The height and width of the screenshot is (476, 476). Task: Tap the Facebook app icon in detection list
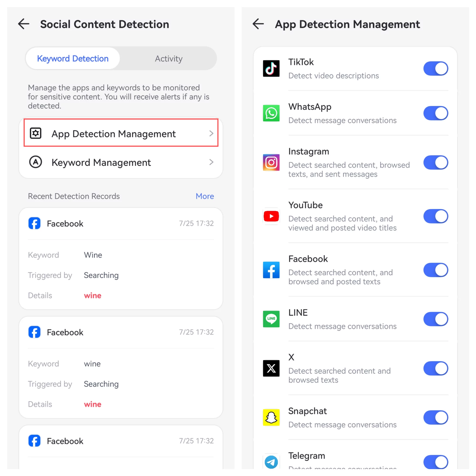[x=271, y=271]
